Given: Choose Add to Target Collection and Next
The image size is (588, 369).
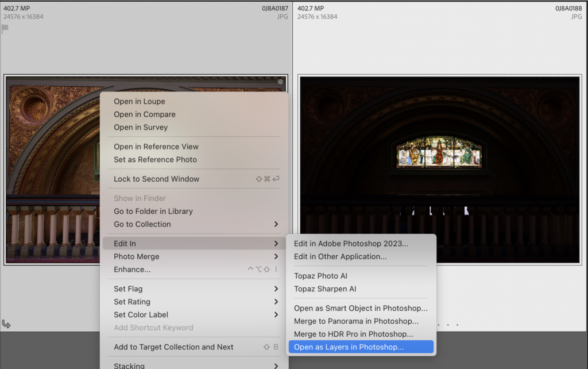Looking at the screenshot, I should click(173, 347).
